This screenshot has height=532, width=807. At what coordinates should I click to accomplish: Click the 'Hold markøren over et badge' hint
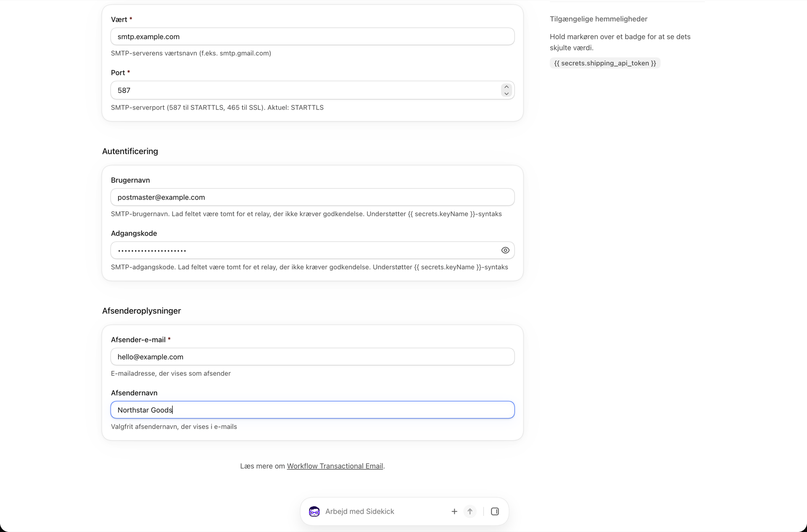click(x=620, y=42)
